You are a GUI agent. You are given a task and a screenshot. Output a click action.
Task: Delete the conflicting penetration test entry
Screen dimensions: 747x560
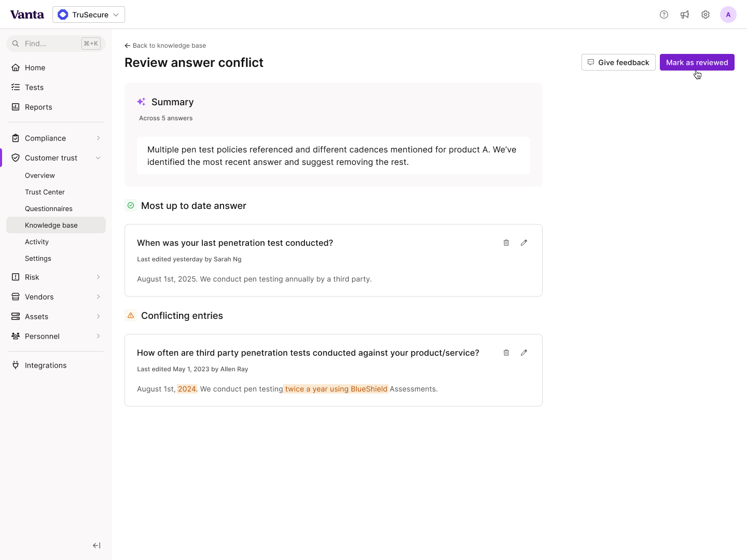click(506, 353)
